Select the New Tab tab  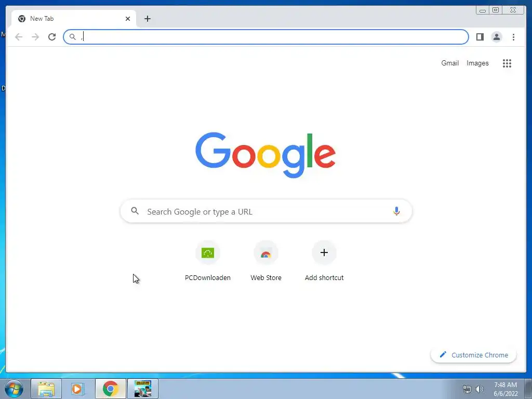[x=74, y=19]
